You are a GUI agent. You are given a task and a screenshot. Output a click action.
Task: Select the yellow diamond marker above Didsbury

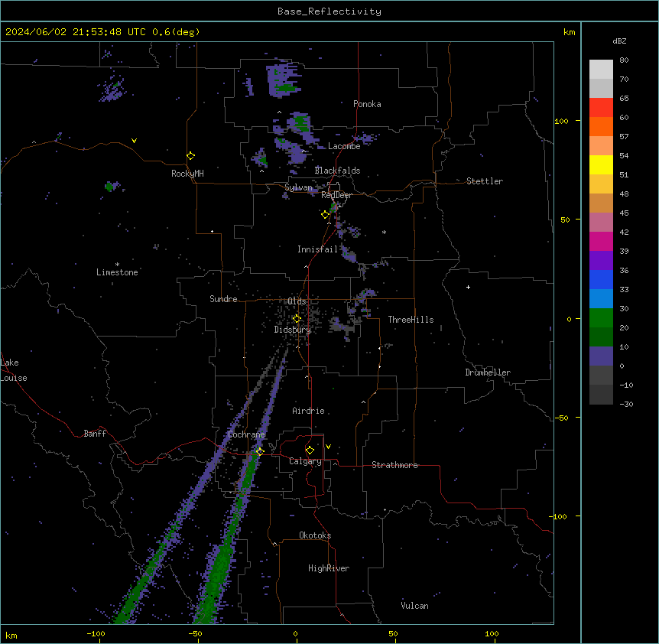(297, 319)
